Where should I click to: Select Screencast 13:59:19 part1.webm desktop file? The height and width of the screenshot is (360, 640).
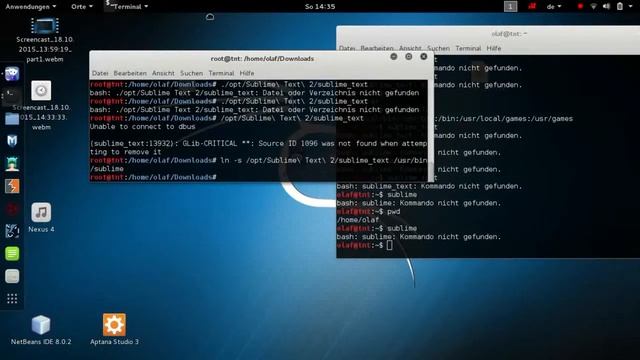(44, 40)
